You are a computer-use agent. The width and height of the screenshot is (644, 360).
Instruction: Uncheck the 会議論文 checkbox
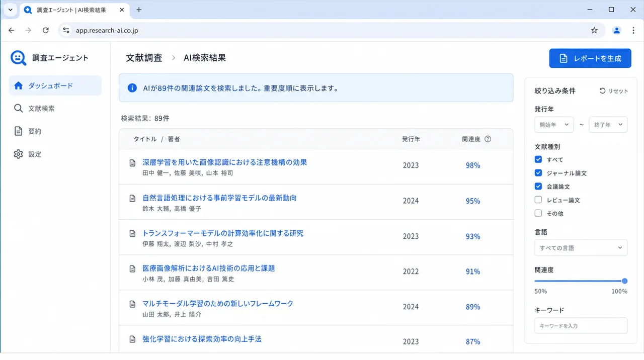538,186
